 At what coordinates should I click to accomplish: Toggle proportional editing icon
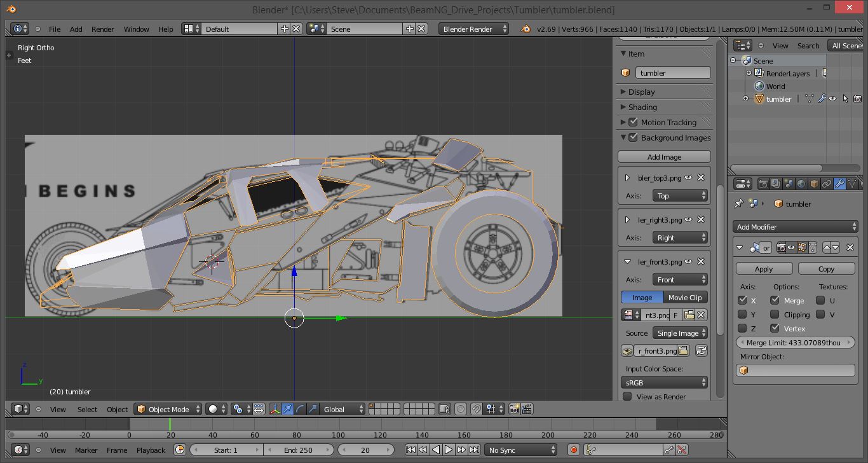click(461, 409)
